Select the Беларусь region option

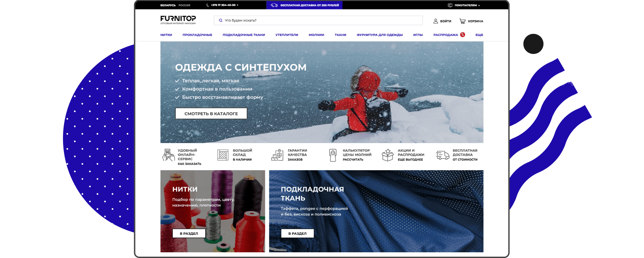click(x=168, y=5)
